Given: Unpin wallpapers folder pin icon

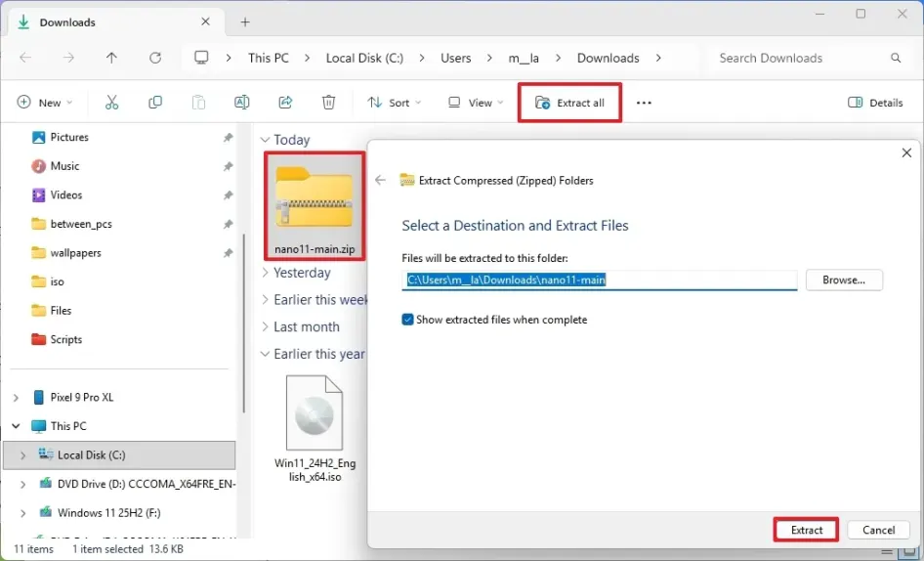Looking at the screenshot, I should (x=228, y=253).
